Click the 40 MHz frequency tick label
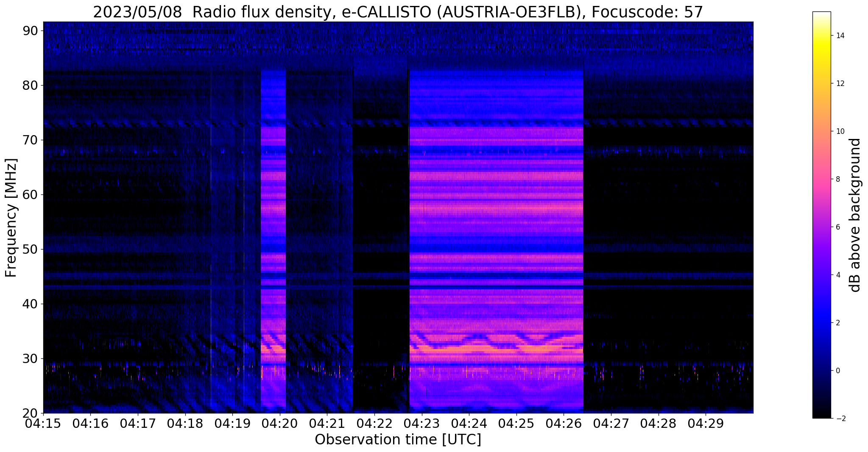Screen dimensions: 868x452 (31, 304)
